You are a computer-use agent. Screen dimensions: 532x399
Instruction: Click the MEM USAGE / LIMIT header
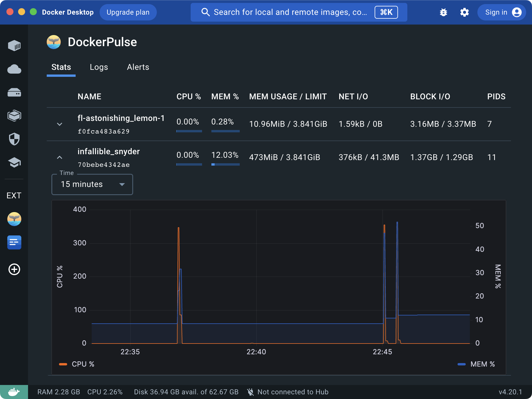(x=288, y=97)
